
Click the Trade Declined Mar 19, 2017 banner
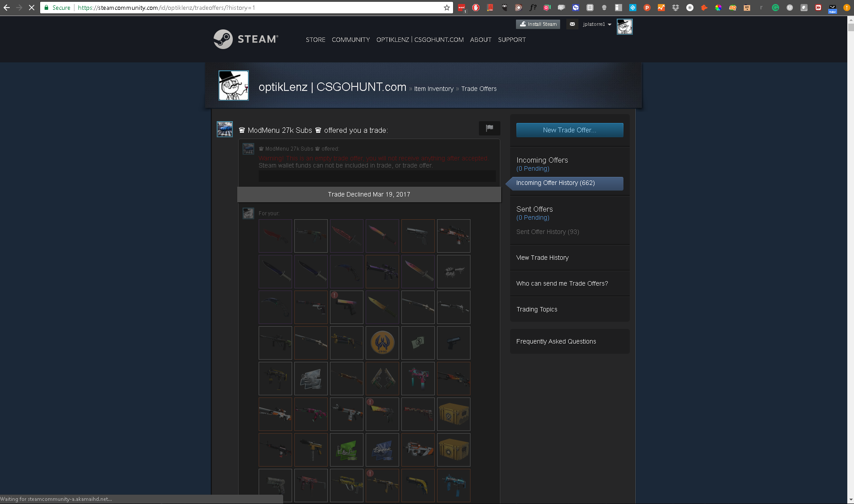coord(369,194)
